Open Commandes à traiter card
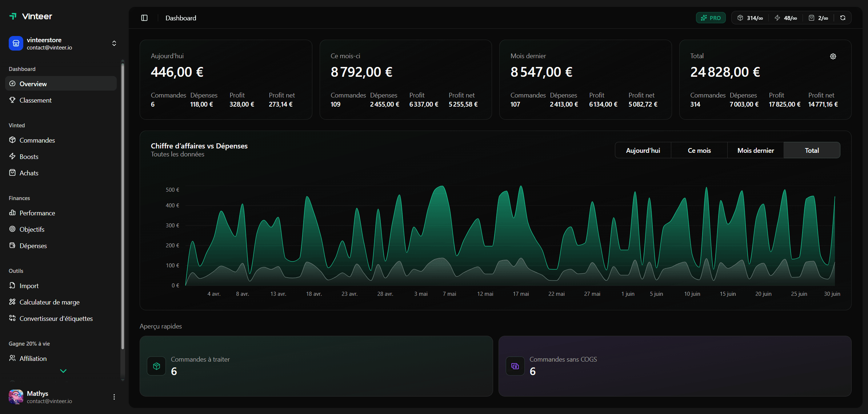Viewport: 868px width, 414px height. tap(316, 366)
